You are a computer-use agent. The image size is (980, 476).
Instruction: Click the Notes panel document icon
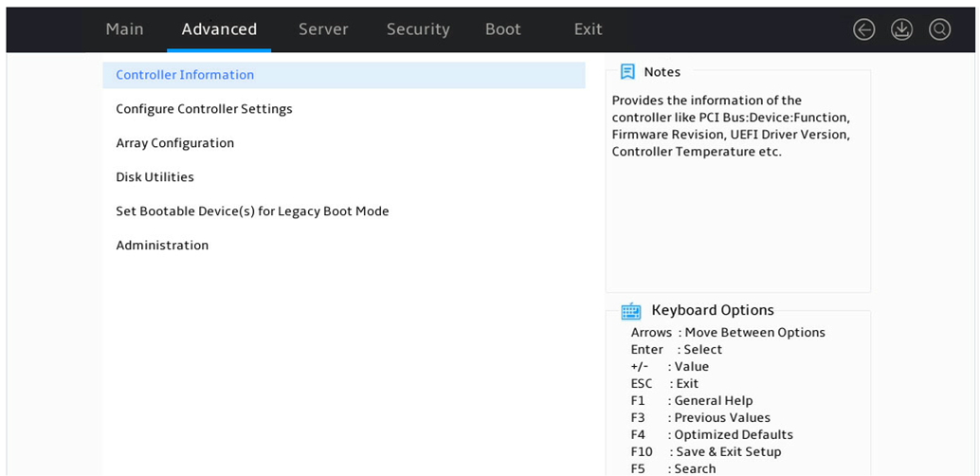click(627, 72)
